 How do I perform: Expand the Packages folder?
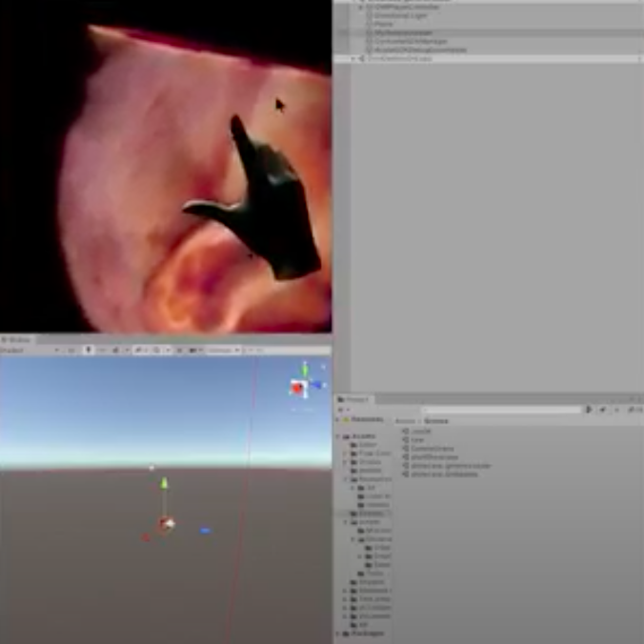pyautogui.click(x=339, y=634)
